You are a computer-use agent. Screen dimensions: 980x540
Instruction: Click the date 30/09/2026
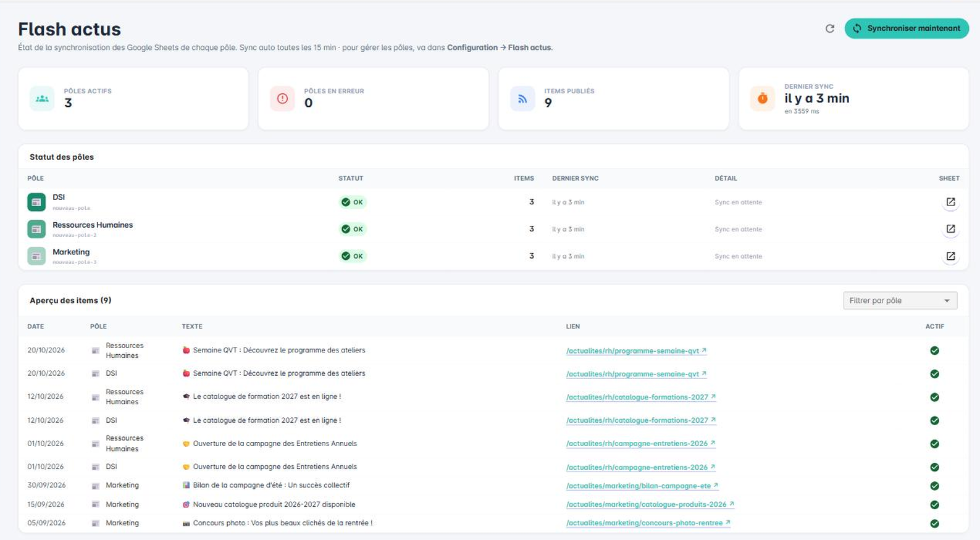pyautogui.click(x=46, y=485)
